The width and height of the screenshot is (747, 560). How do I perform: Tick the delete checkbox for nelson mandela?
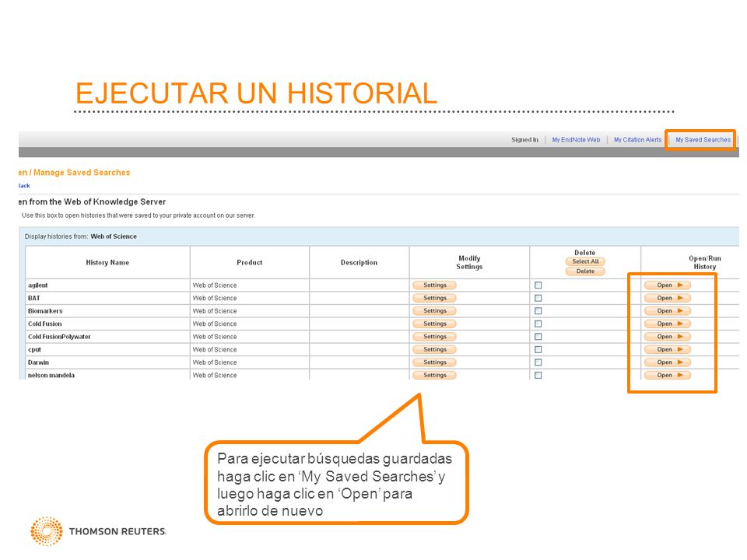pyautogui.click(x=538, y=375)
